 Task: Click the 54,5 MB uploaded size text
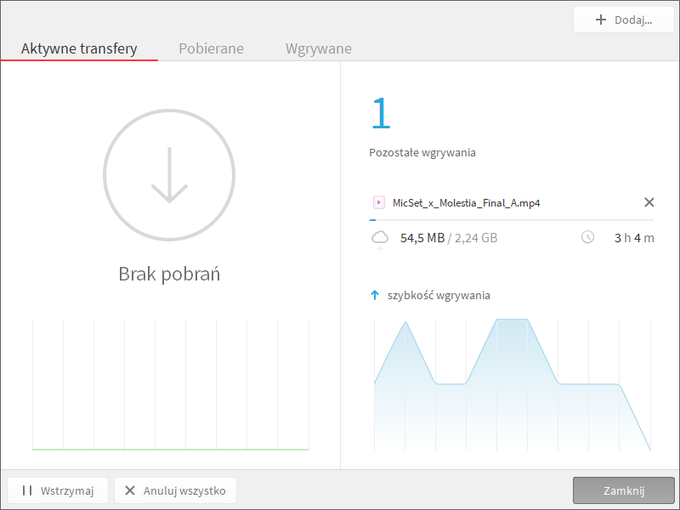(422, 238)
